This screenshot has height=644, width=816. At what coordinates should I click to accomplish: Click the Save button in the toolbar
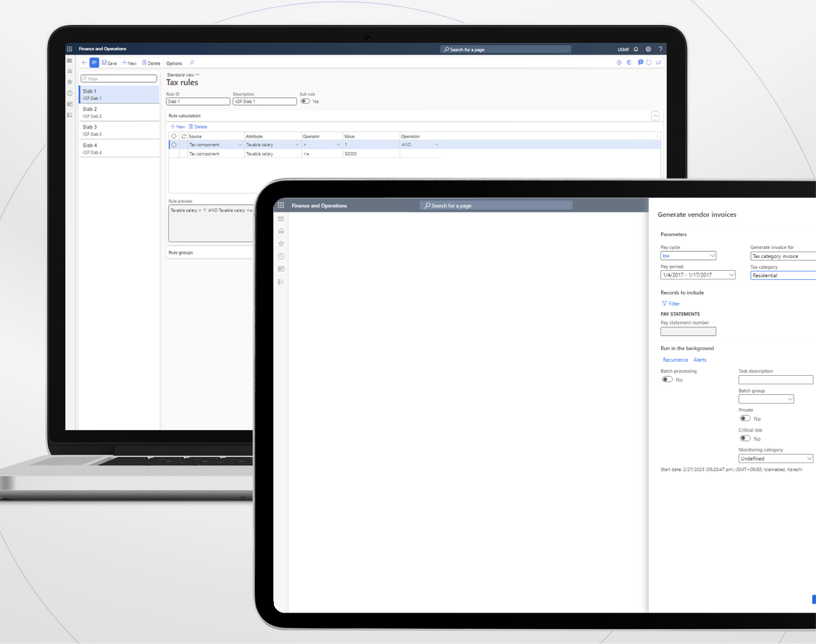[109, 63]
